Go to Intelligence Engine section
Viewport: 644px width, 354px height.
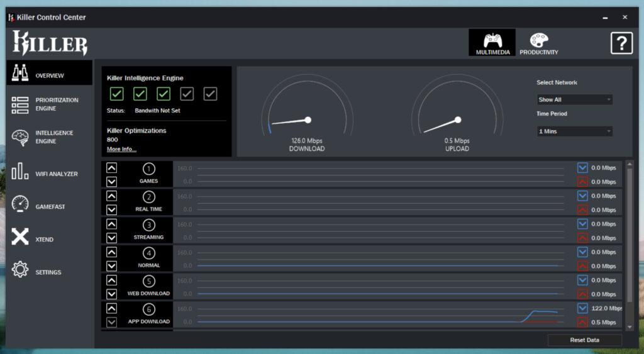pyautogui.click(x=54, y=137)
